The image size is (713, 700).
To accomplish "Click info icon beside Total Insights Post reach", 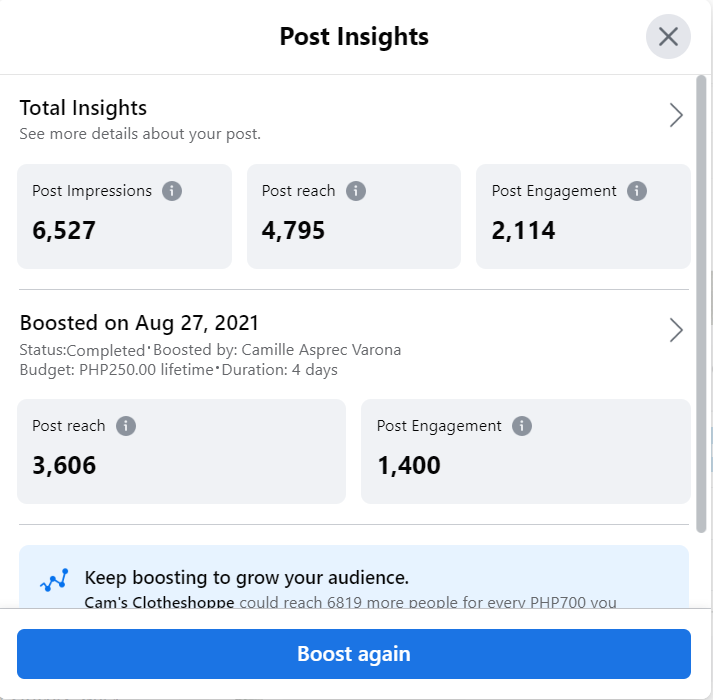I will (x=355, y=191).
